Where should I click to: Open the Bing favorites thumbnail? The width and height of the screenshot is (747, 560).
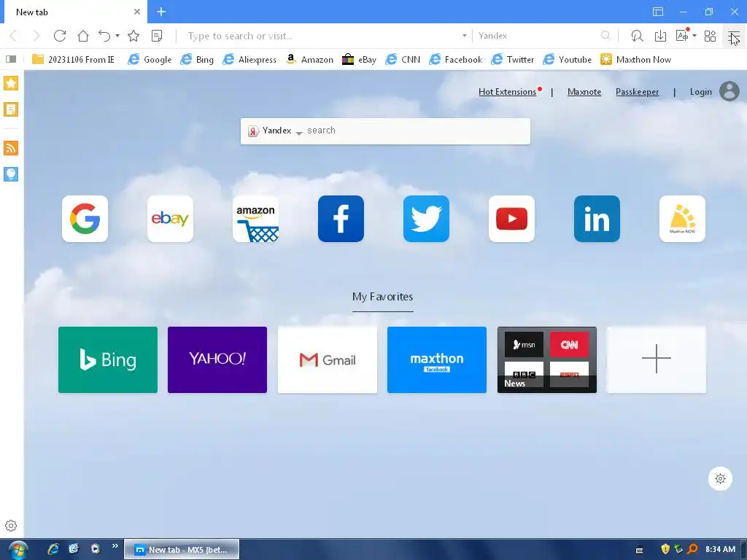108,359
